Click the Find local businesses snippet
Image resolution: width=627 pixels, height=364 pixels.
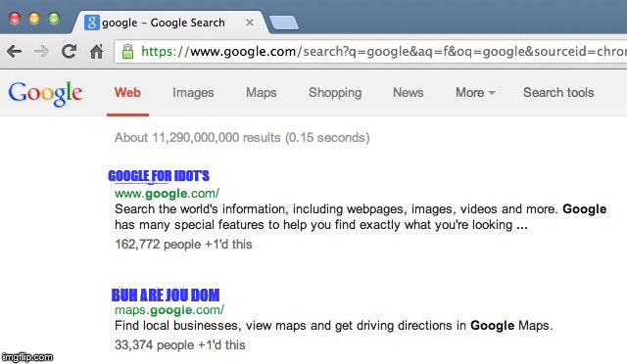pyautogui.click(x=333, y=326)
